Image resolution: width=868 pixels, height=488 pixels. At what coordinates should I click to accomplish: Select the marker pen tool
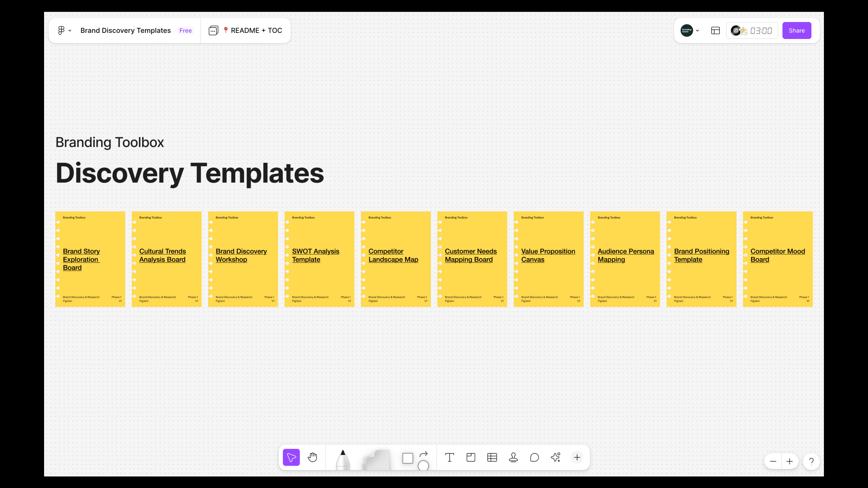click(x=343, y=460)
